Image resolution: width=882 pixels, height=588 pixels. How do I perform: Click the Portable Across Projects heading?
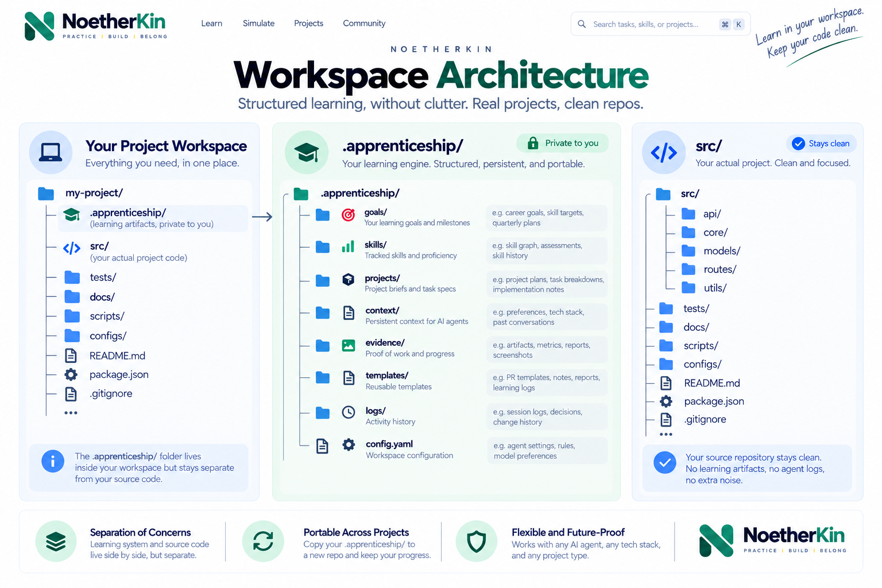tap(356, 532)
